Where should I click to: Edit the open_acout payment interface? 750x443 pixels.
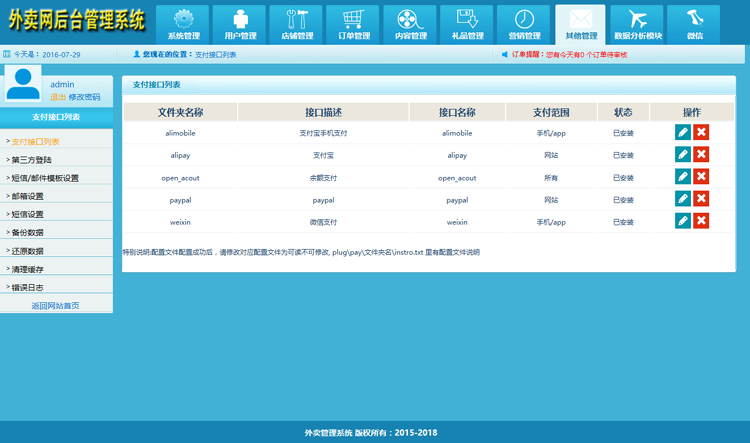pyautogui.click(x=683, y=176)
